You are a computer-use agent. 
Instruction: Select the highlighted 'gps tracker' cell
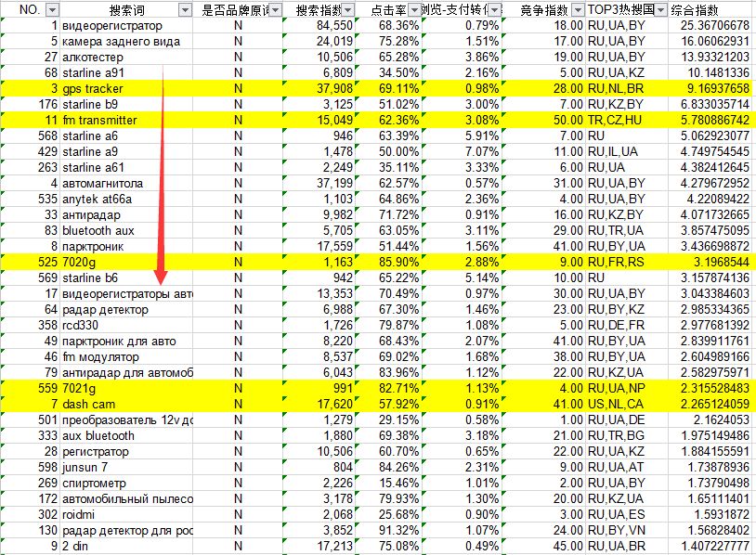click(126, 89)
